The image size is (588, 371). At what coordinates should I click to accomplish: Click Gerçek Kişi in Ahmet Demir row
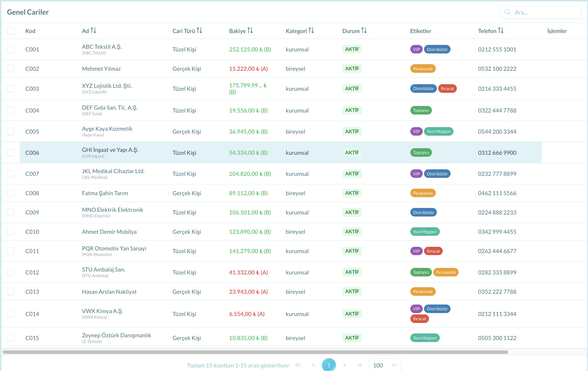pos(187,232)
